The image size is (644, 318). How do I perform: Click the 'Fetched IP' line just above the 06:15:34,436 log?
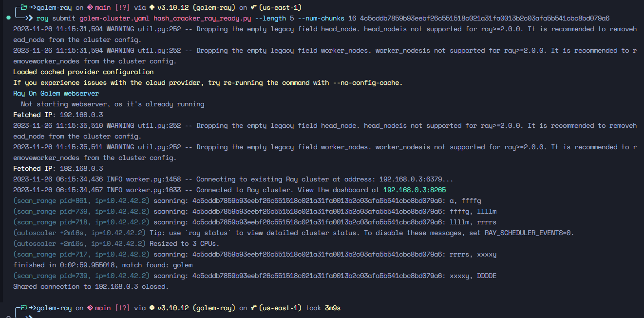point(58,169)
